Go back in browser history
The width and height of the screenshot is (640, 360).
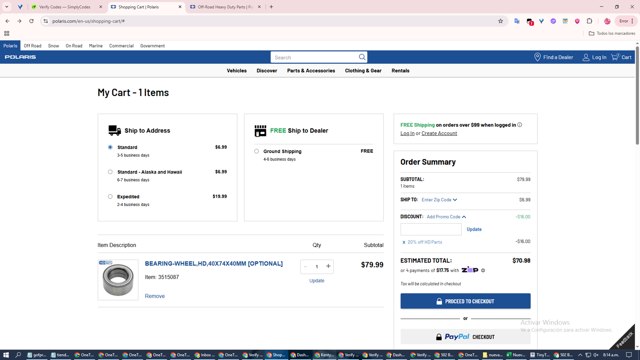tap(7, 21)
